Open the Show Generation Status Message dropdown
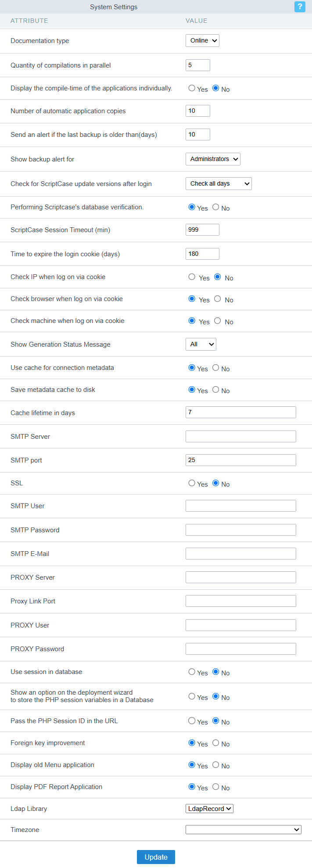 [201, 344]
